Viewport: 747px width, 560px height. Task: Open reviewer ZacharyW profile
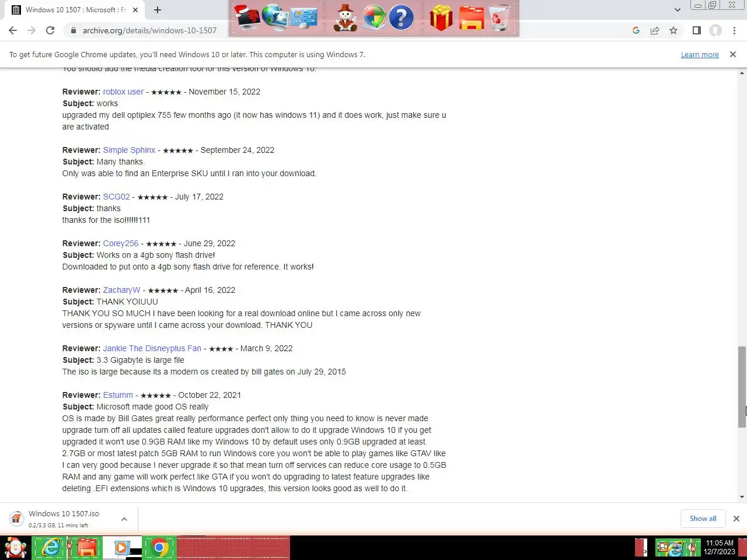pos(121,290)
